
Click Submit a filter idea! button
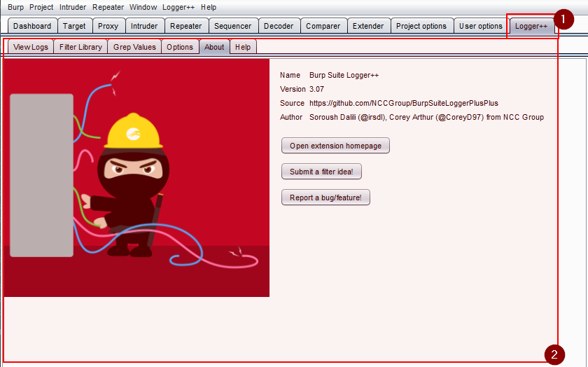point(321,172)
